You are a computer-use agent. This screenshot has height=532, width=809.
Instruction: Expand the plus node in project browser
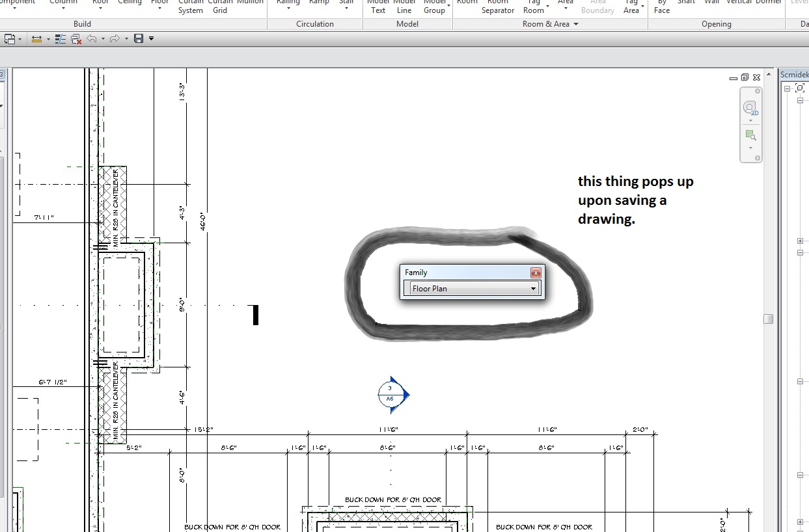click(x=800, y=241)
